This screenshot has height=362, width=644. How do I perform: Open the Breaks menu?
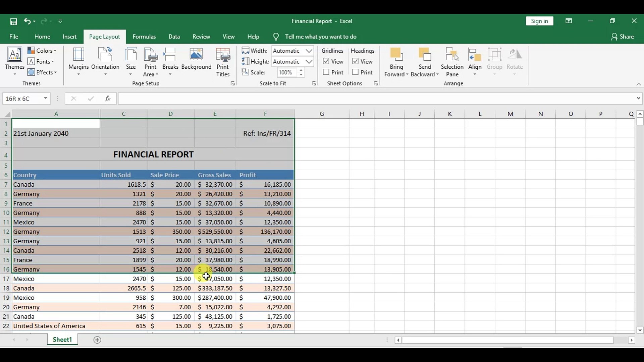170,62
